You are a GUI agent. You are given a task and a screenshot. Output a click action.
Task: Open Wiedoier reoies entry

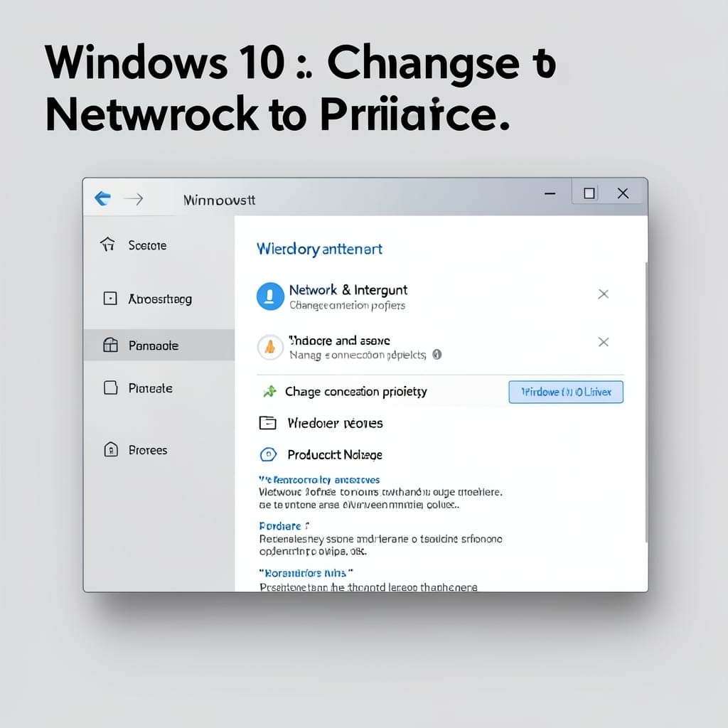coord(335,424)
